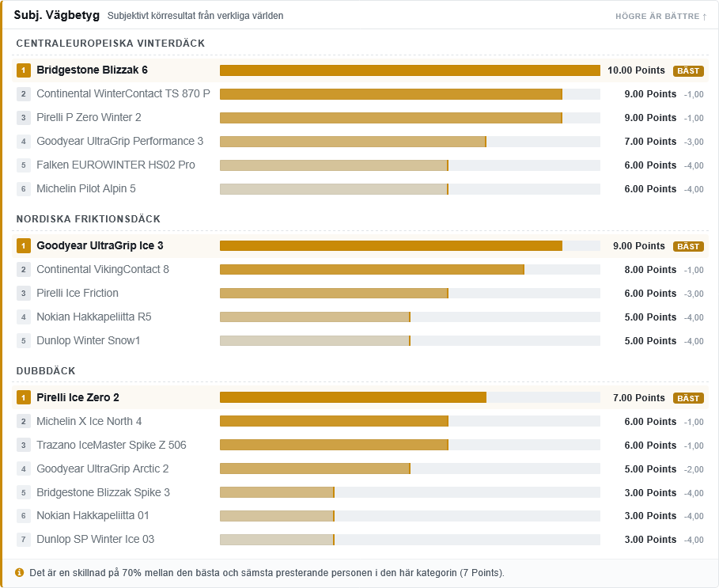Click the BÄST badge on Pirelli Ice Zero 2
The image size is (719, 588).
coord(688,398)
